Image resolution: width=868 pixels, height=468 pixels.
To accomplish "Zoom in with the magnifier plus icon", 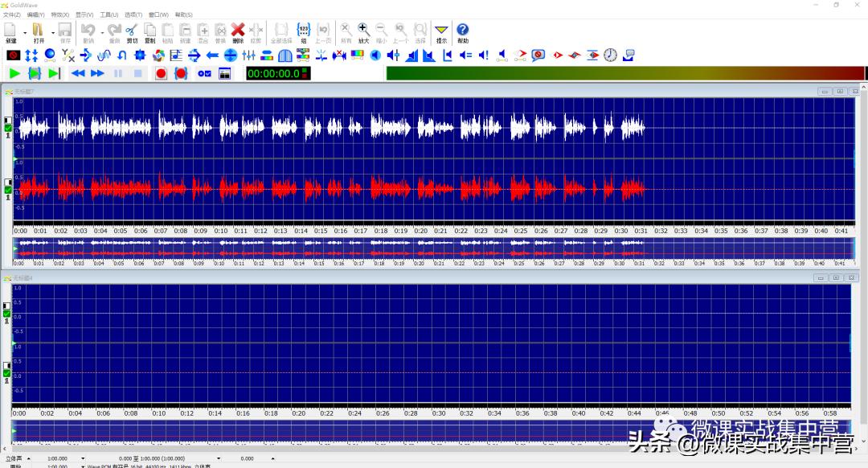I will (x=362, y=29).
